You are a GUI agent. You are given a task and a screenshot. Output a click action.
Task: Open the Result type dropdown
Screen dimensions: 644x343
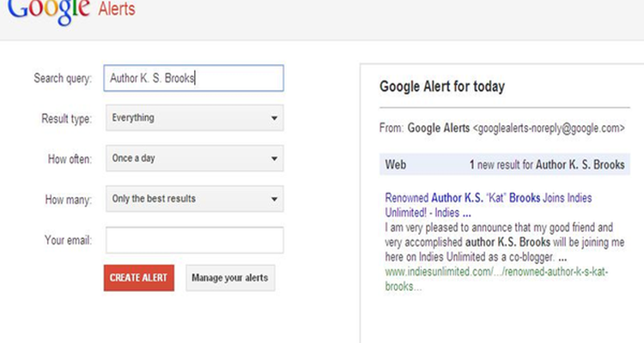195,117
